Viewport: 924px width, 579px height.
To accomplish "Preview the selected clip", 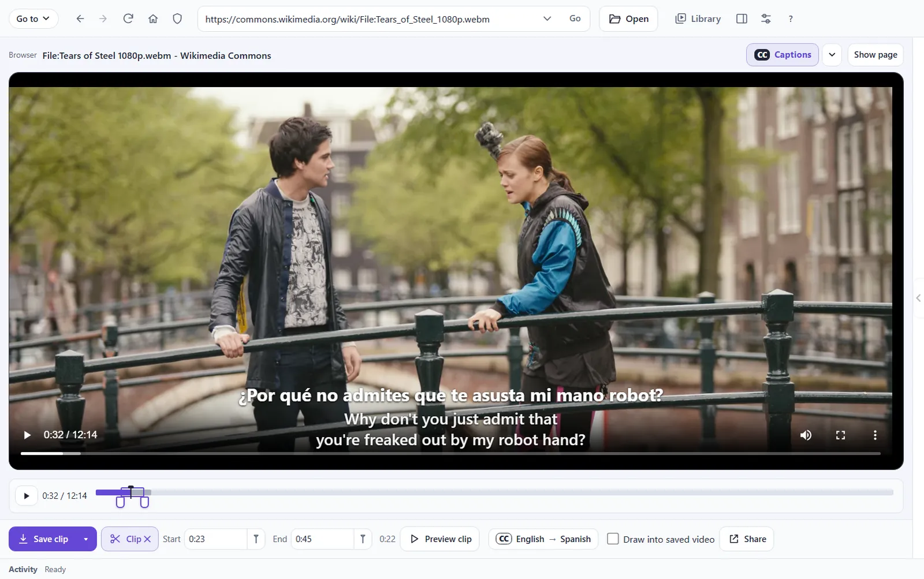I will click(440, 539).
